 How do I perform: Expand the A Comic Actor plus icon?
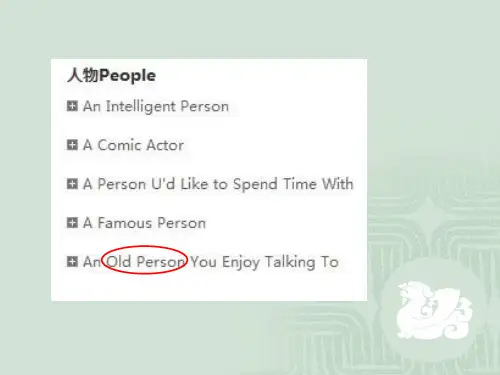point(72,145)
